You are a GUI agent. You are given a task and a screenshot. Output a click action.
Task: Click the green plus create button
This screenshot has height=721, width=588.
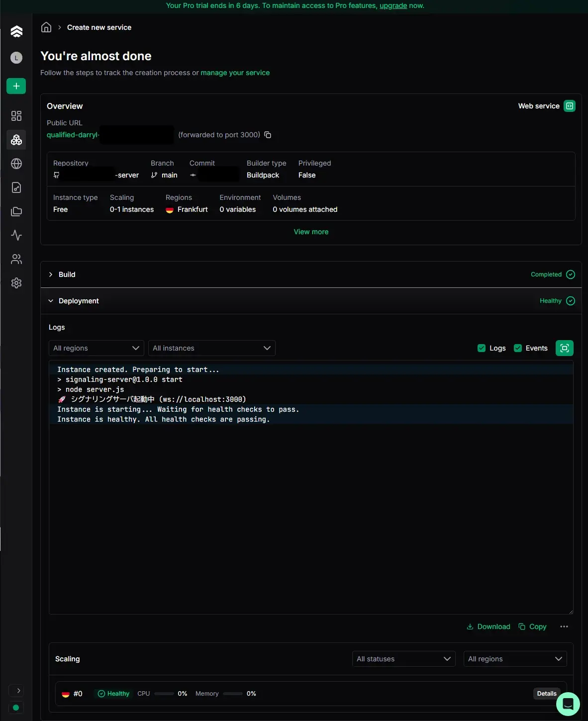click(x=16, y=86)
